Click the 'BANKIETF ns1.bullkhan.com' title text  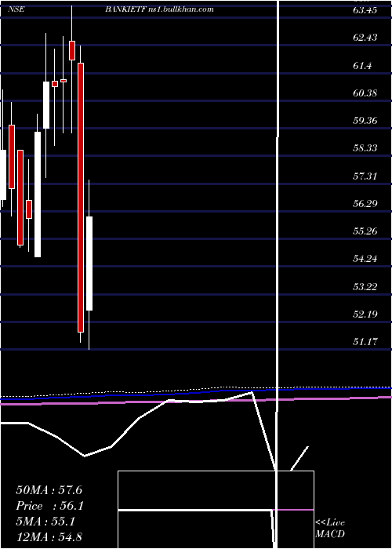coord(159,9)
